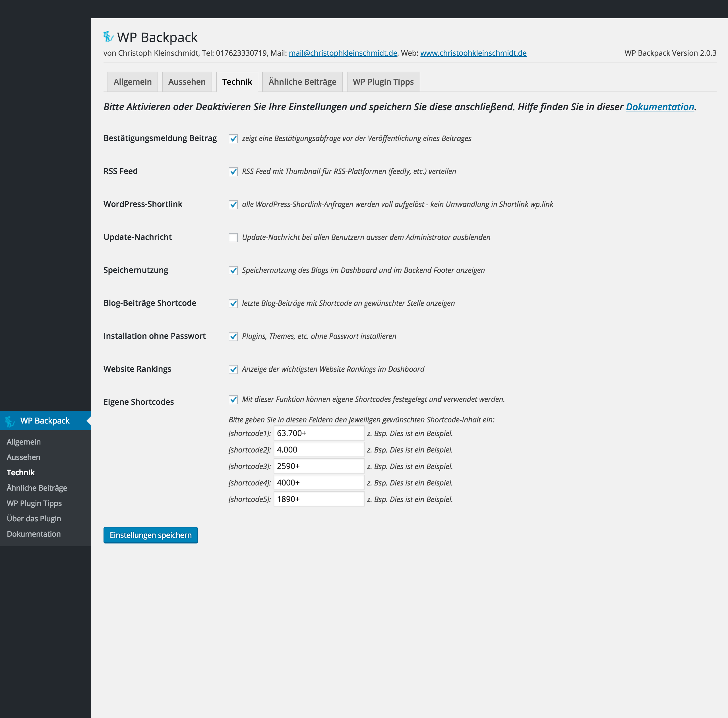The image size is (728, 718).
Task: Click the [shortcode5]: field label
Action: (250, 499)
